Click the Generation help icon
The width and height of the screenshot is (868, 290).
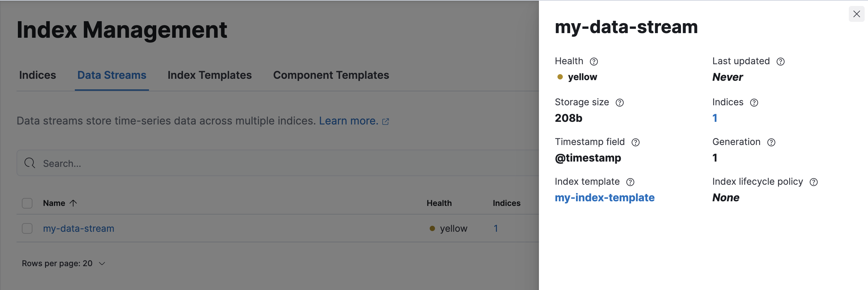(771, 142)
